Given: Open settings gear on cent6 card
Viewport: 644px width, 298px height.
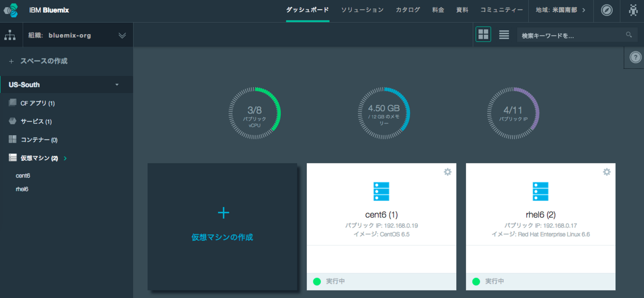Looking at the screenshot, I should coord(447,172).
